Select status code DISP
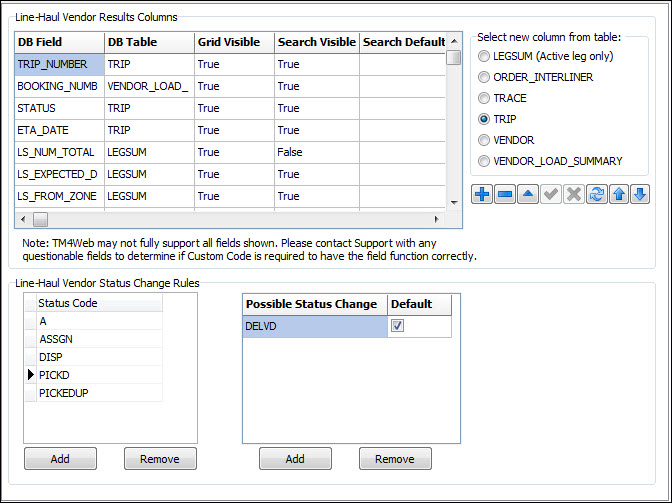Screen dimensions: 672x503 [99, 357]
